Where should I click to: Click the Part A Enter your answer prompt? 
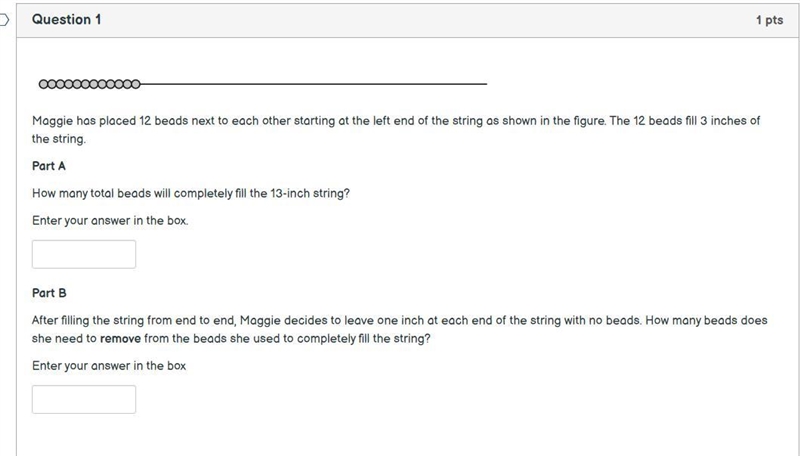110,220
